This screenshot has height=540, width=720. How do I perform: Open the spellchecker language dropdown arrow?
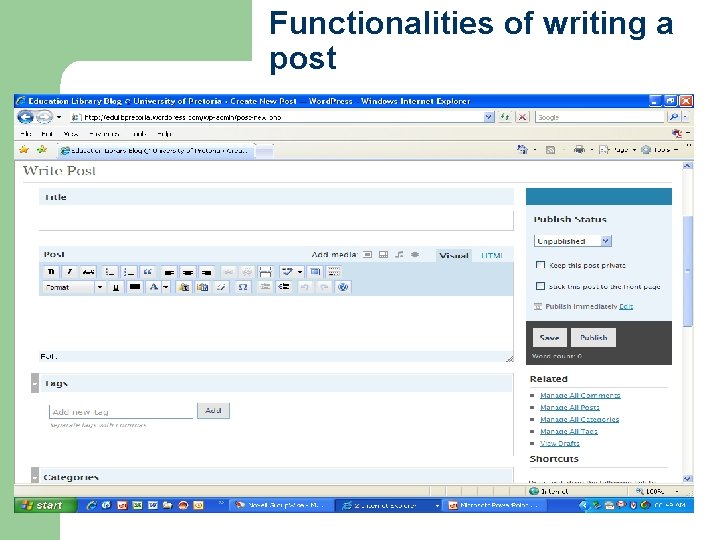(x=300, y=272)
